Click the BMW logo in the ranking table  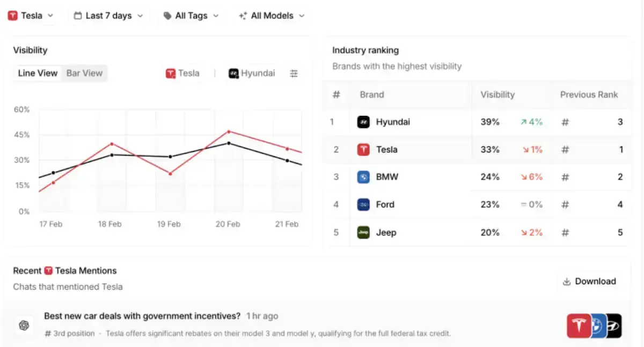click(363, 177)
